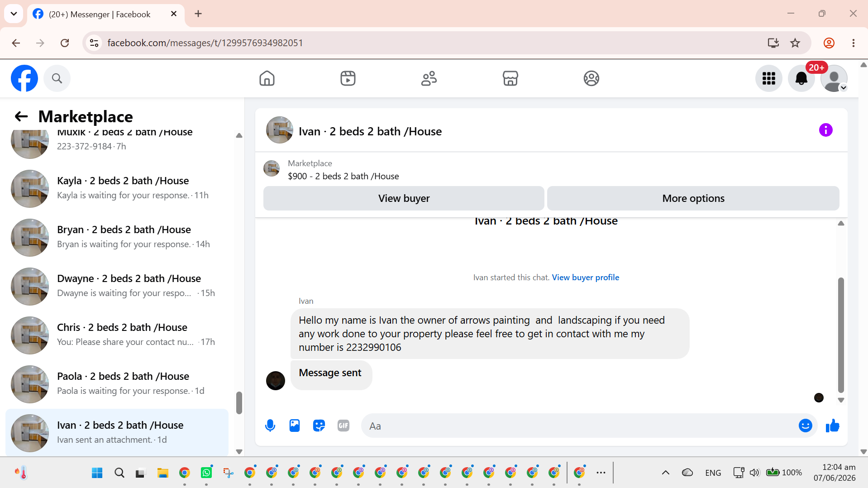Open the $900 listing thumbnail
Screen dimensions: 868x488
pos(272,168)
